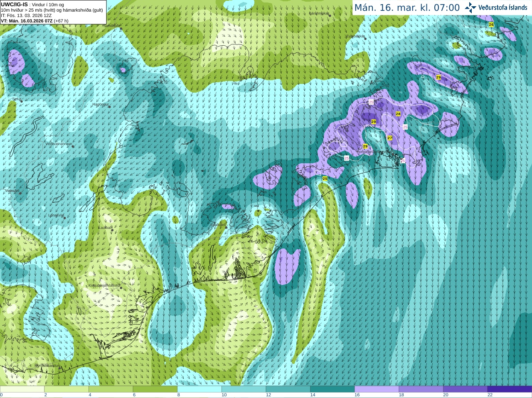Click the yellow '27' max gust marker

click(390, 138)
